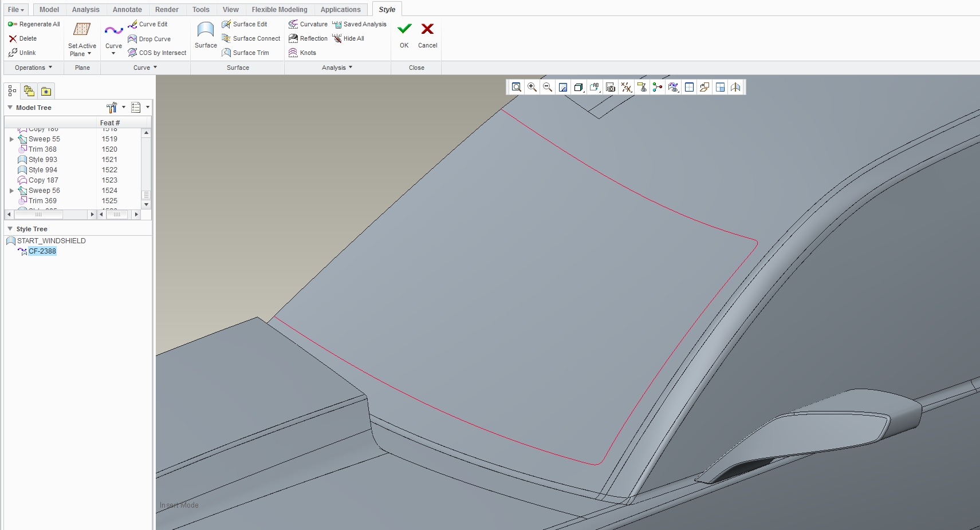Create a new Surface

pyautogui.click(x=206, y=34)
